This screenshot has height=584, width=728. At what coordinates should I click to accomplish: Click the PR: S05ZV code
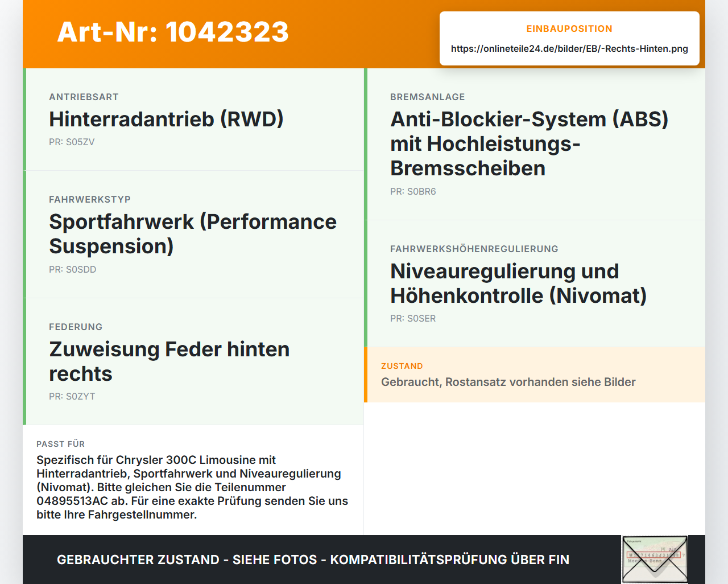(x=72, y=142)
